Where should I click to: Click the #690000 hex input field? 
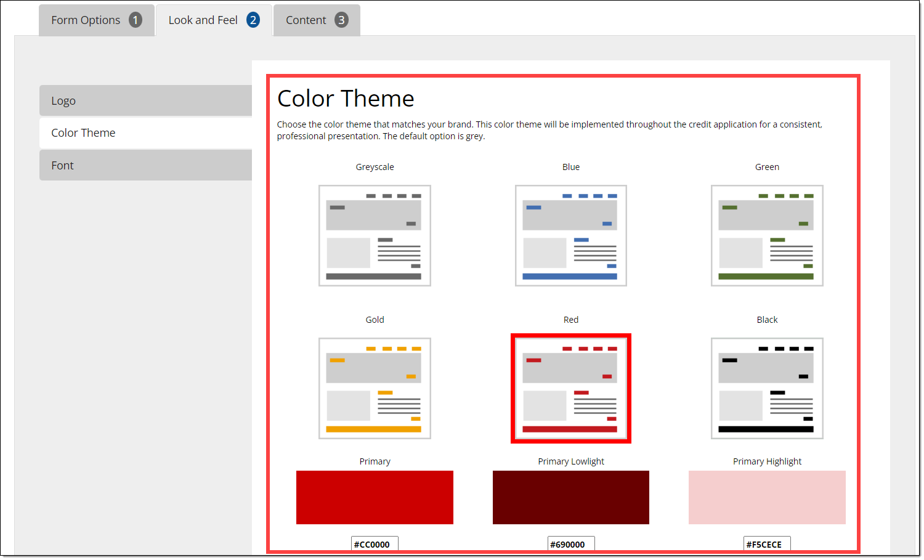point(570,544)
